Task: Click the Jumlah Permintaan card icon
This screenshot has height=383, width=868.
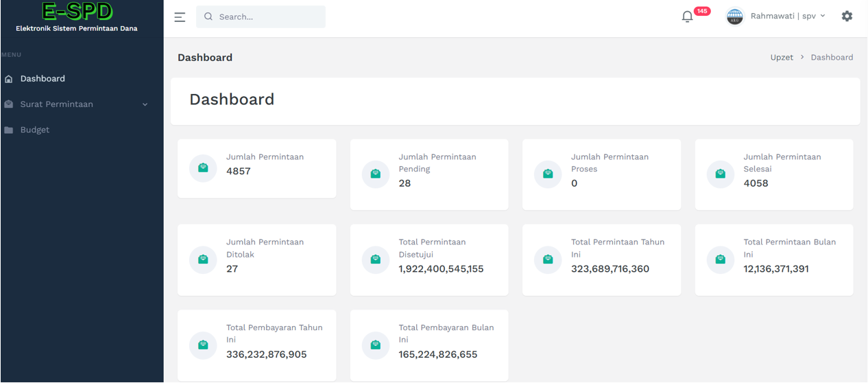Action: click(203, 168)
